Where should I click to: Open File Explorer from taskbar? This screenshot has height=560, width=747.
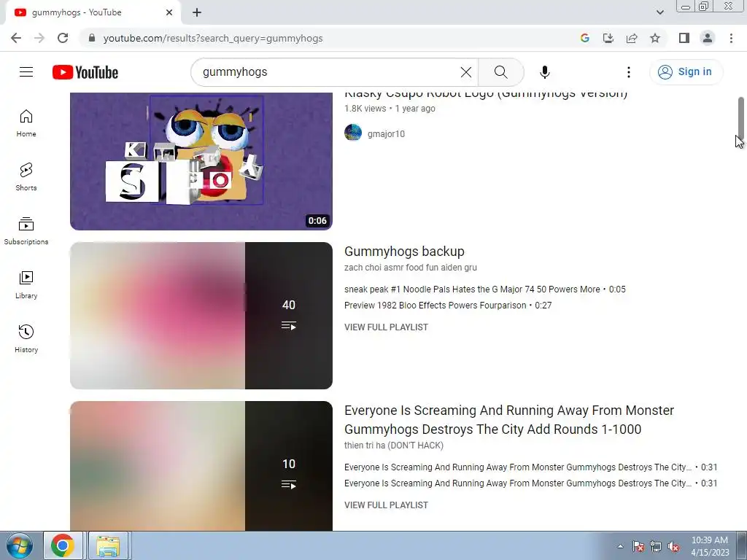tap(108, 545)
